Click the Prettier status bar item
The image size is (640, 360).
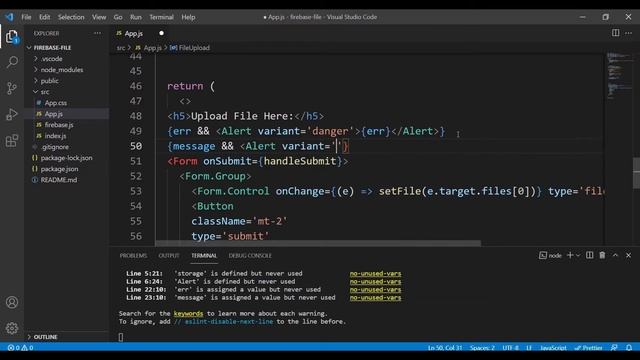(x=588, y=348)
